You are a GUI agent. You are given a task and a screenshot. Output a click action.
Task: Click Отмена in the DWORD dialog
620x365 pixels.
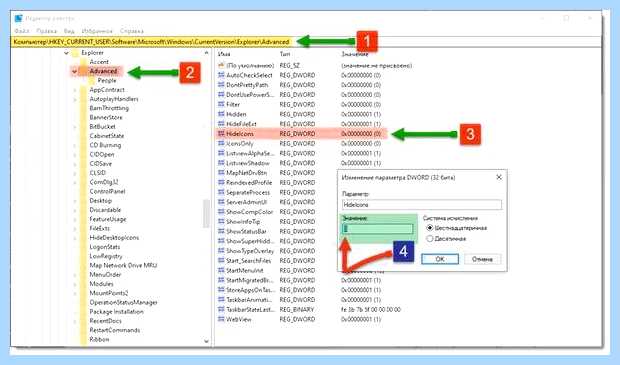click(x=482, y=259)
